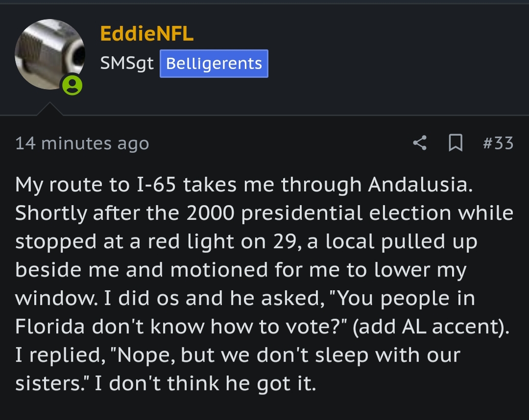Share post #33 via share icon
Screen dimensions: 529x420
point(420,142)
